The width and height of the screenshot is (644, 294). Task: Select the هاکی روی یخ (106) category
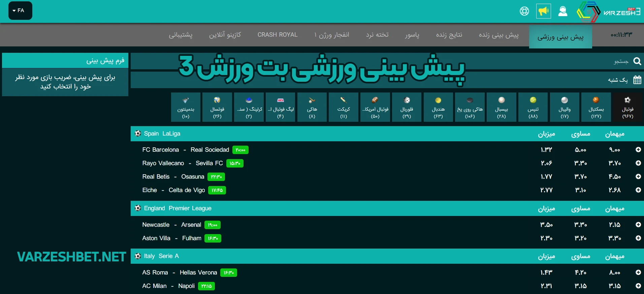470,107
